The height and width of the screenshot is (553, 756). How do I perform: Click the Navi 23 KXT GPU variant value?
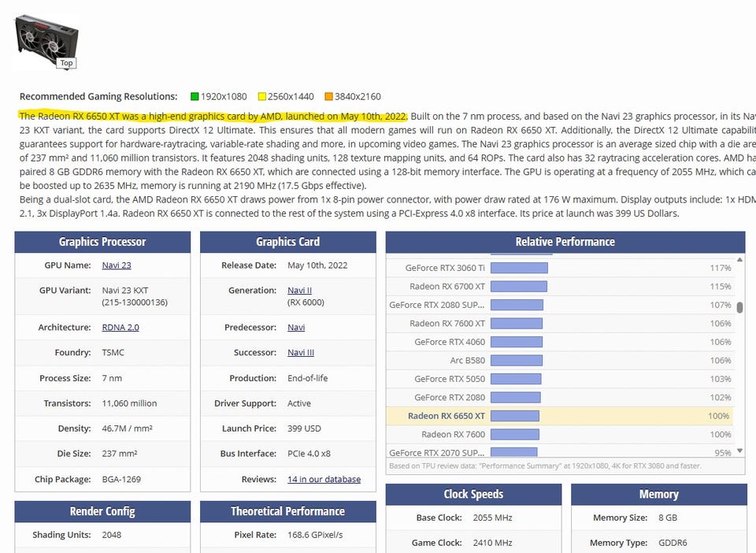pyautogui.click(x=135, y=296)
